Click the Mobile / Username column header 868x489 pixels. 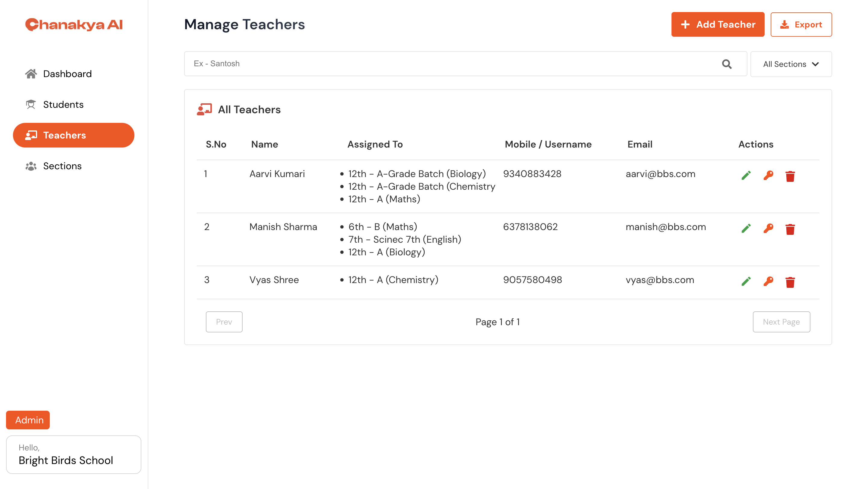548,144
